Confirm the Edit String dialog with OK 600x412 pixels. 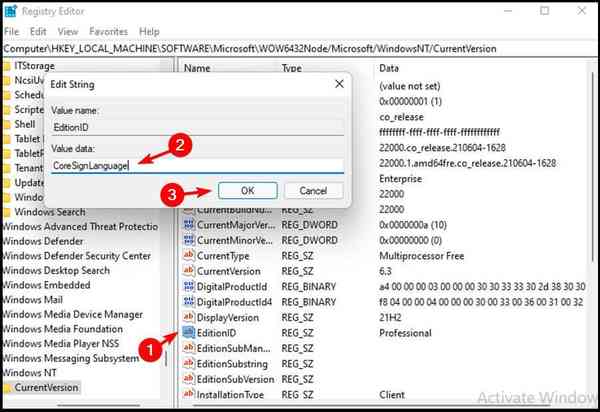[x=248, y=191]
